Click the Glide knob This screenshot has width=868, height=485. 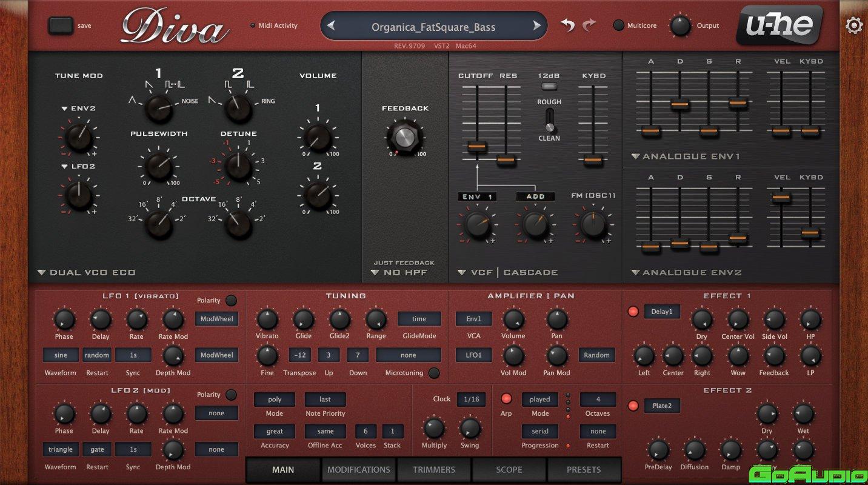(303, 319)
